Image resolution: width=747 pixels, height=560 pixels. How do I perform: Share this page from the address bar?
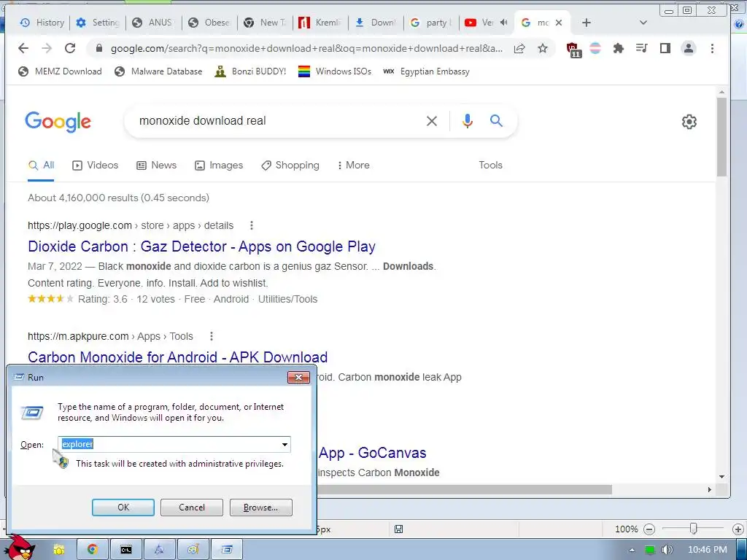tap(519, 48)
